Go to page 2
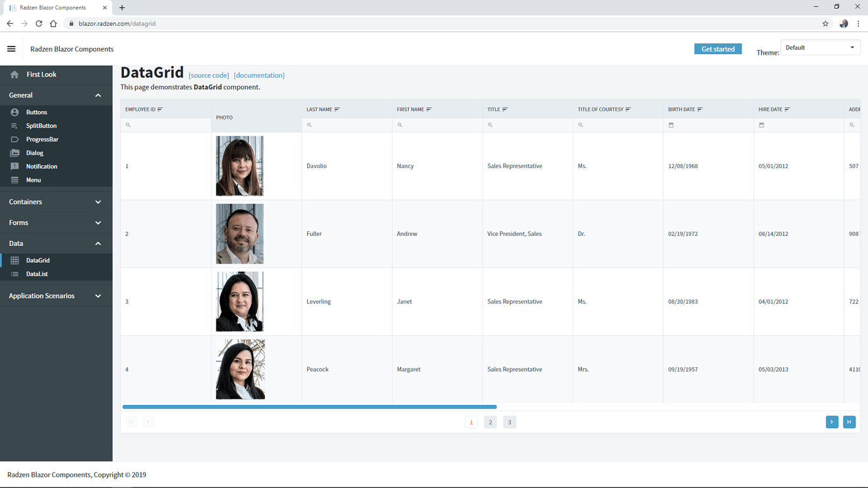 click(491, 422)
